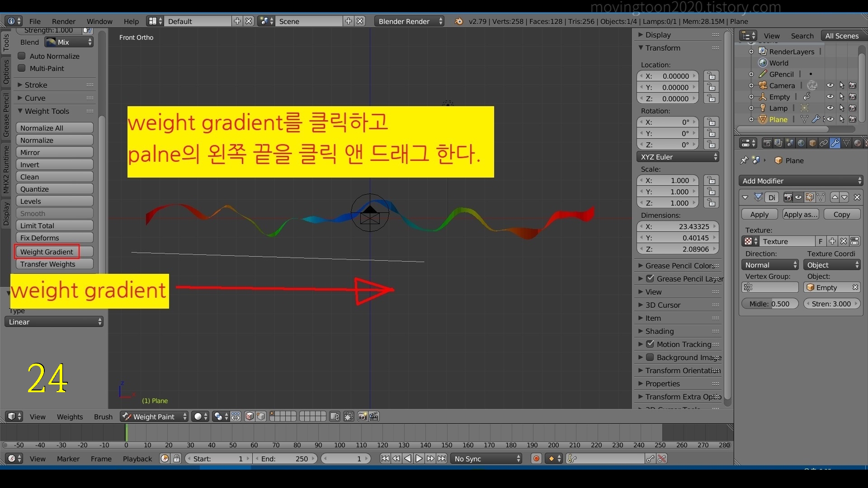Enable Multi-Paint checkbox
Screen dimensions: 868x488
pos(21,68)
